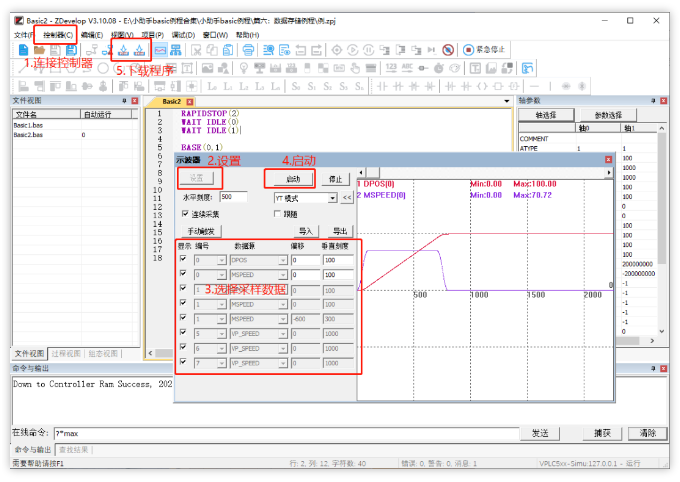This screenshot has height=482, width=680.
Task: Click the 123 numeric display icon
Action: [x=391, y=68]
